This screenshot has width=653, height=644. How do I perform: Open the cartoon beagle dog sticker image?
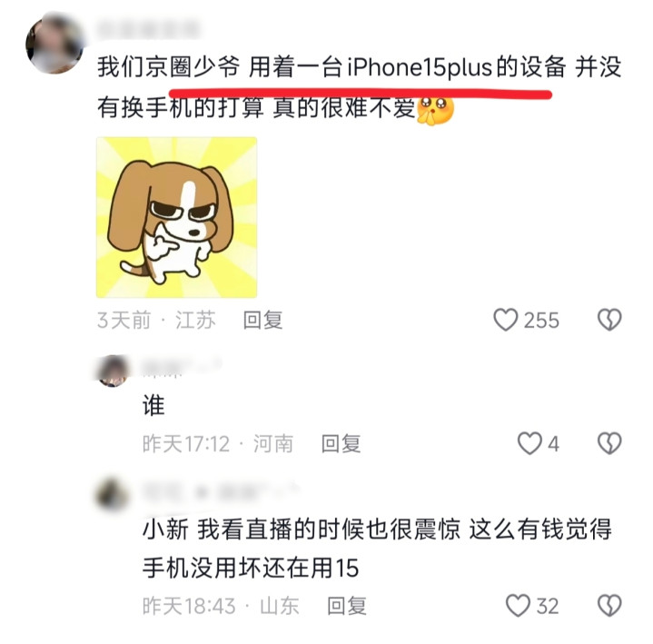click(x=176, y=217)
